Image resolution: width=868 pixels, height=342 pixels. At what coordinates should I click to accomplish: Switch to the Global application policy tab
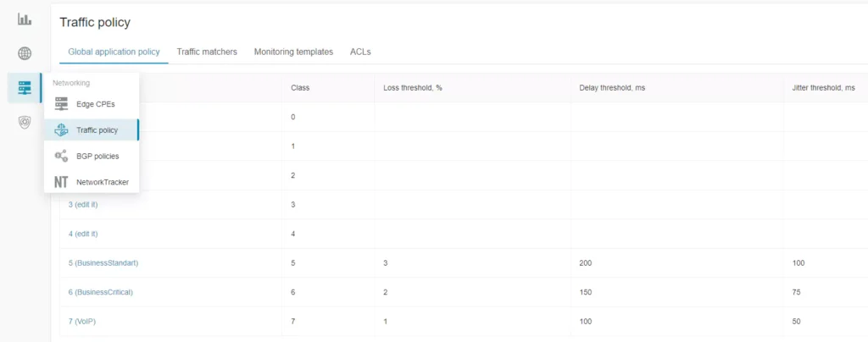click(x=114, y=52)
